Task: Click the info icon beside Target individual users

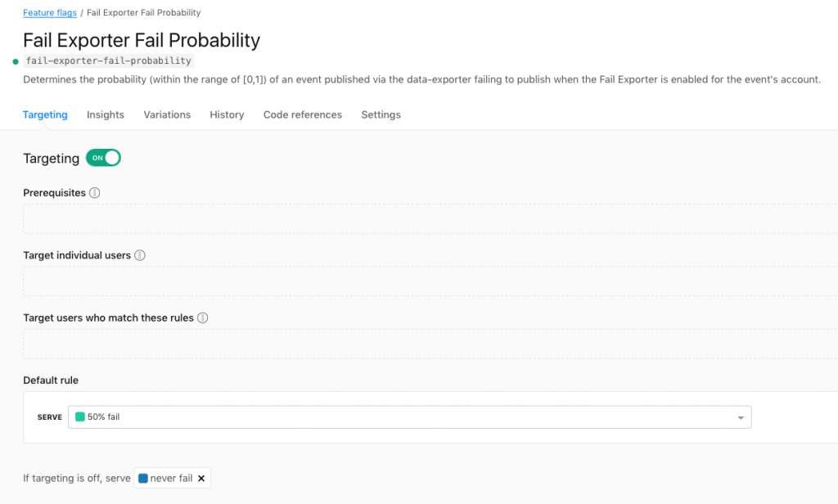Action: click(x=138, y=255)
